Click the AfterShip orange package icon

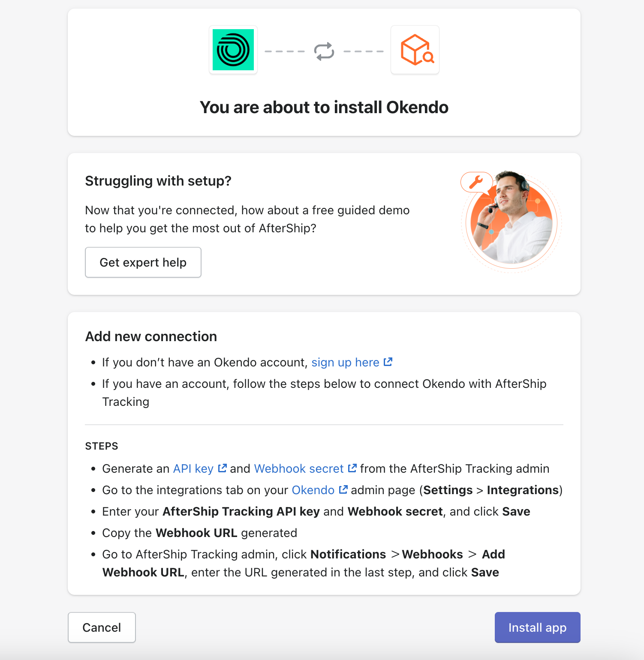click(415, 50)
